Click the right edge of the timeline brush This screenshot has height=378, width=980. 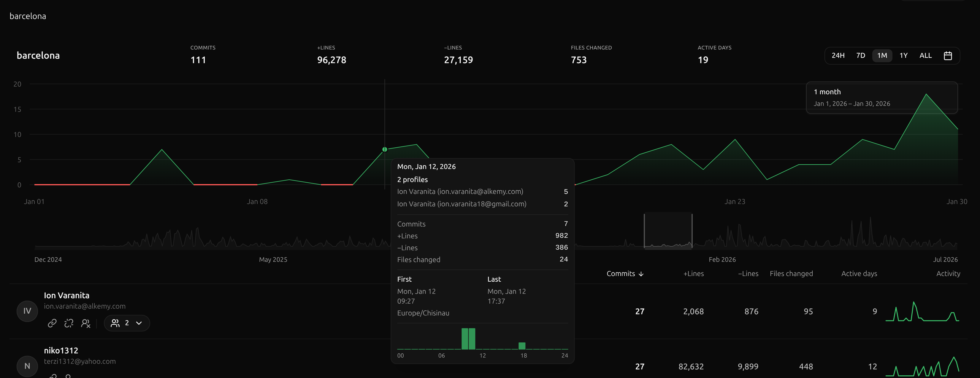692,231
